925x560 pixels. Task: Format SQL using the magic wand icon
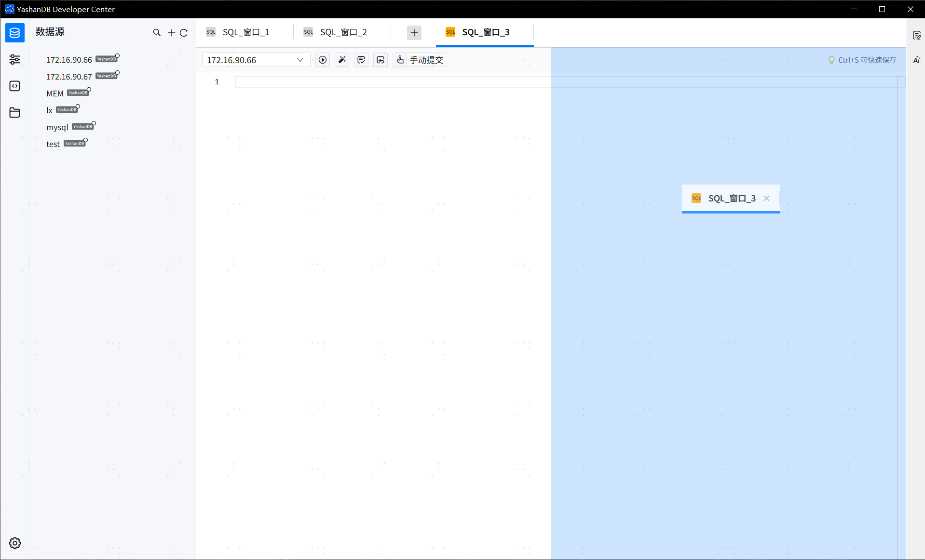coord(341,60)
